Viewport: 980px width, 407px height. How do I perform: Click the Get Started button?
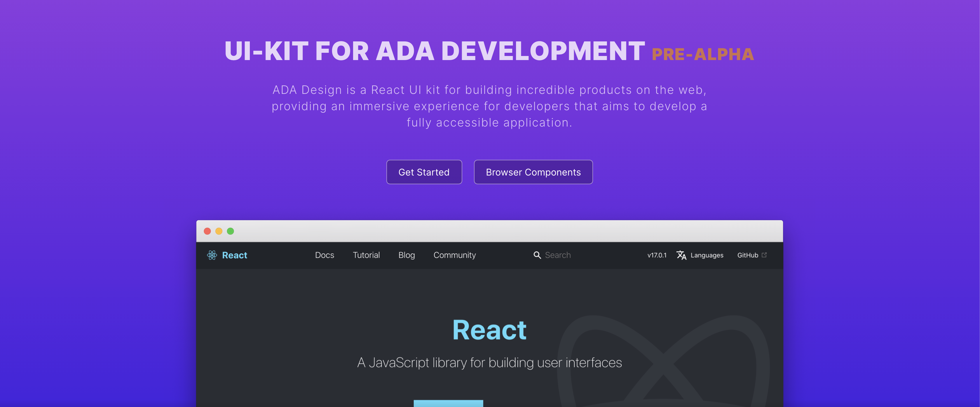point(424,172)
